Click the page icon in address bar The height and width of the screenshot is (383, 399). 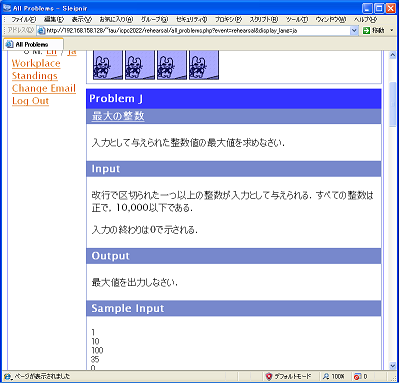41,31
